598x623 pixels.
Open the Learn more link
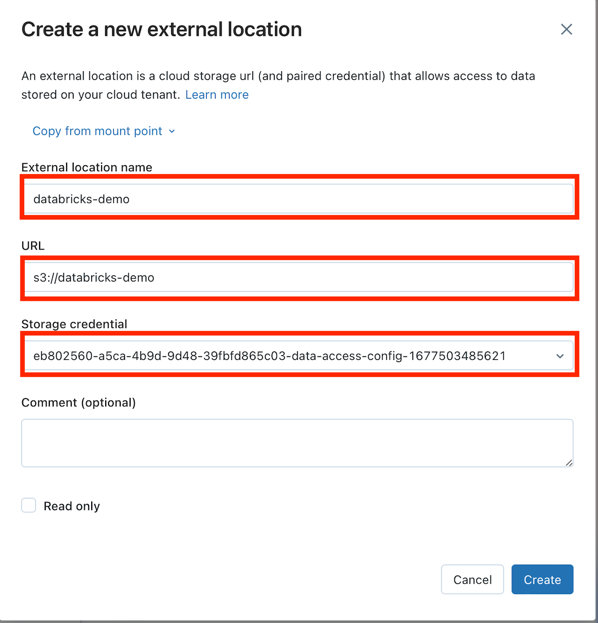click(x=217, y=95)
